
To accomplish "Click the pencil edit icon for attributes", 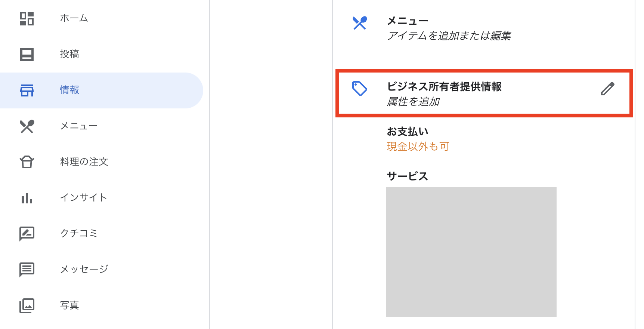I will point(608,88).
